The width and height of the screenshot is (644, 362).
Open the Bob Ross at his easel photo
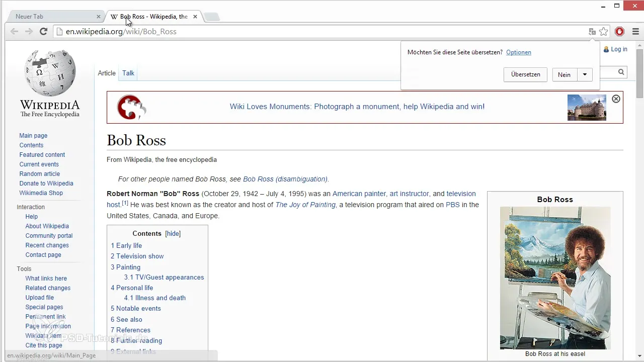coord(555,278)
